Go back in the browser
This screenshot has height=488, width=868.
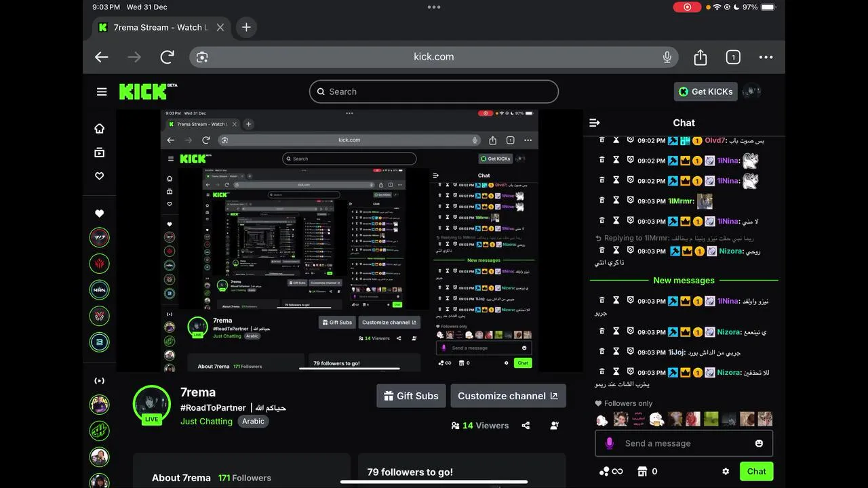(102, 57)
